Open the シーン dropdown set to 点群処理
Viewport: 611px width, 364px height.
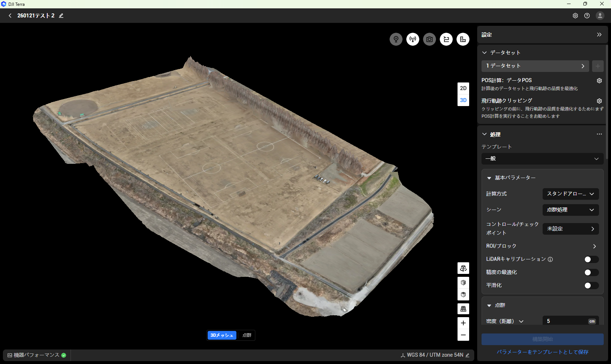(570, 210)
